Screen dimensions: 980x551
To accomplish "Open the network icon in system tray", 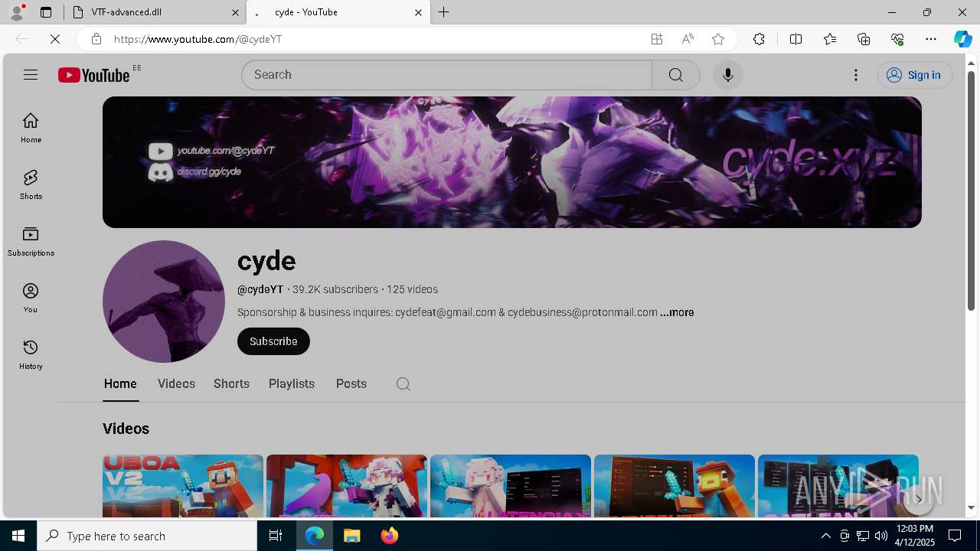I will (863, 536).
